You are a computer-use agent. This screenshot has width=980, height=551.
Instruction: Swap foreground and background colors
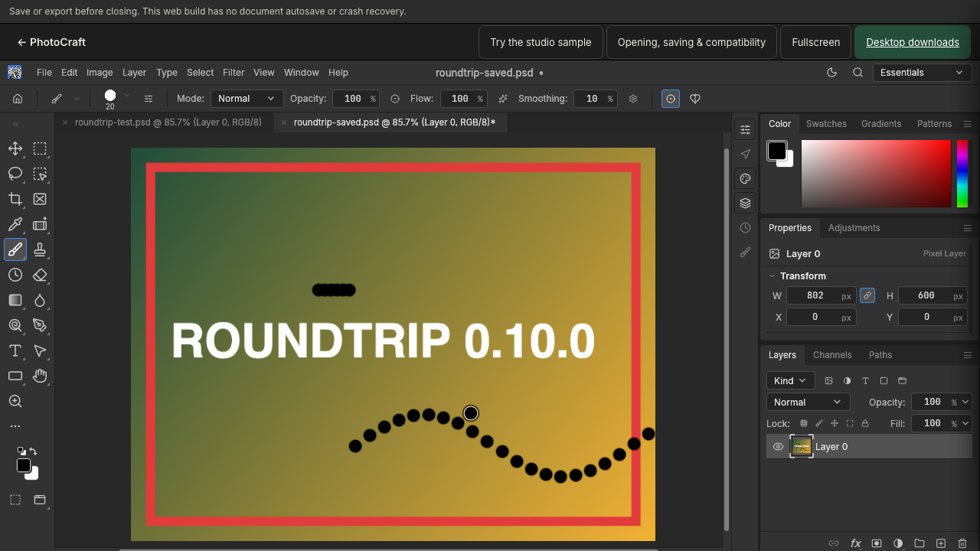[34, 452]
